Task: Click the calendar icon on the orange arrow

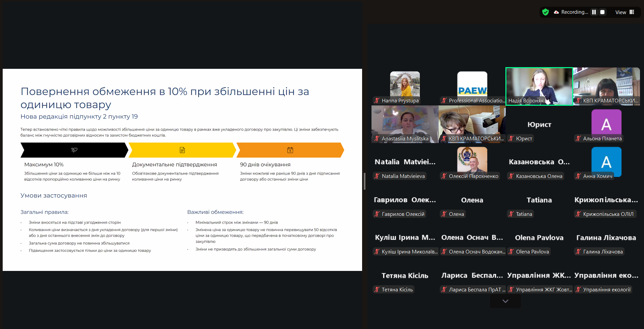Action: (290, 150)
